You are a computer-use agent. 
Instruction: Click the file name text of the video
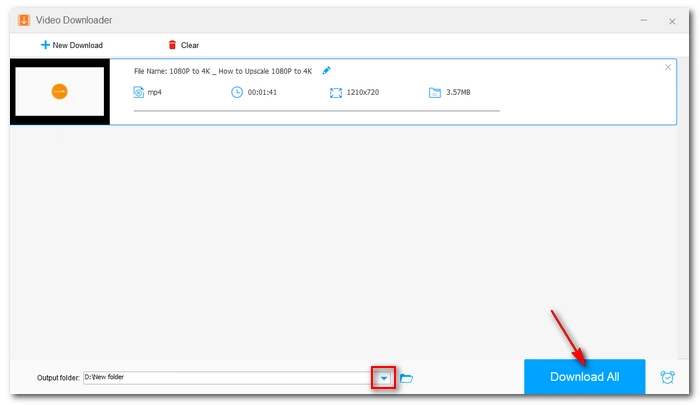point(224,71)
